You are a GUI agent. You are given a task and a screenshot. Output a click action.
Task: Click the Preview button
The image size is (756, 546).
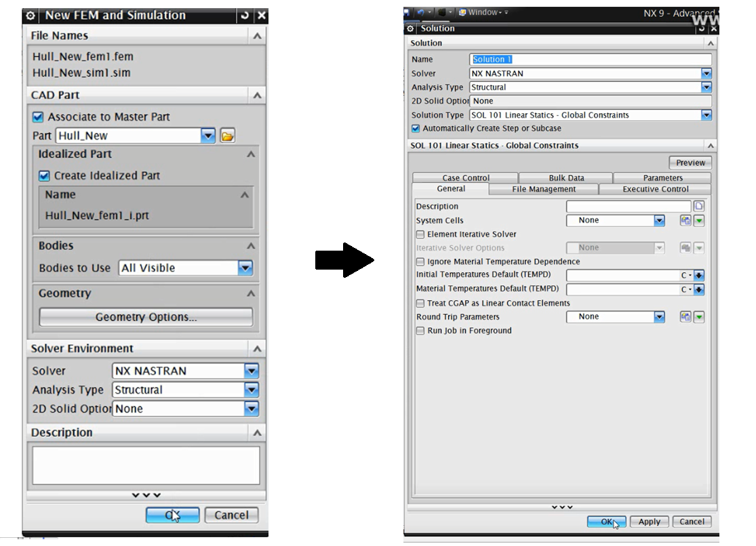pos(690,163)
